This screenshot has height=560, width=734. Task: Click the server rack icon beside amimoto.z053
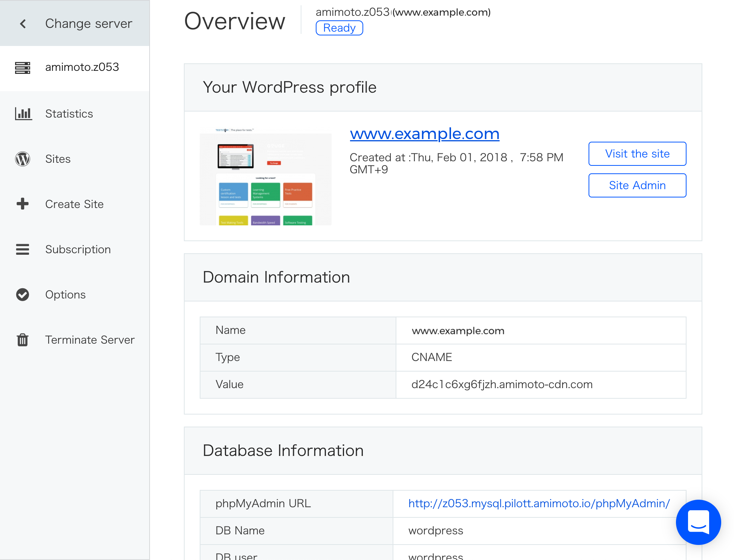tap(23, 67)
